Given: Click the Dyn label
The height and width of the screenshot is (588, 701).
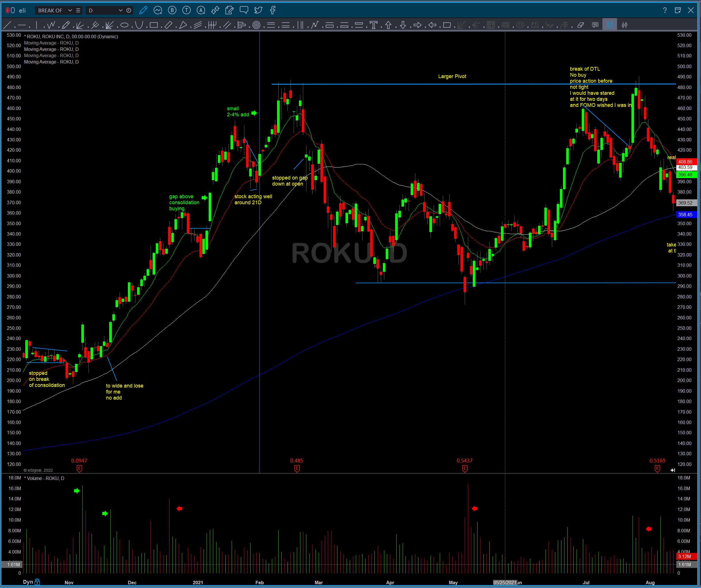Looking at the screenshot, I should (x=28, y=582).
